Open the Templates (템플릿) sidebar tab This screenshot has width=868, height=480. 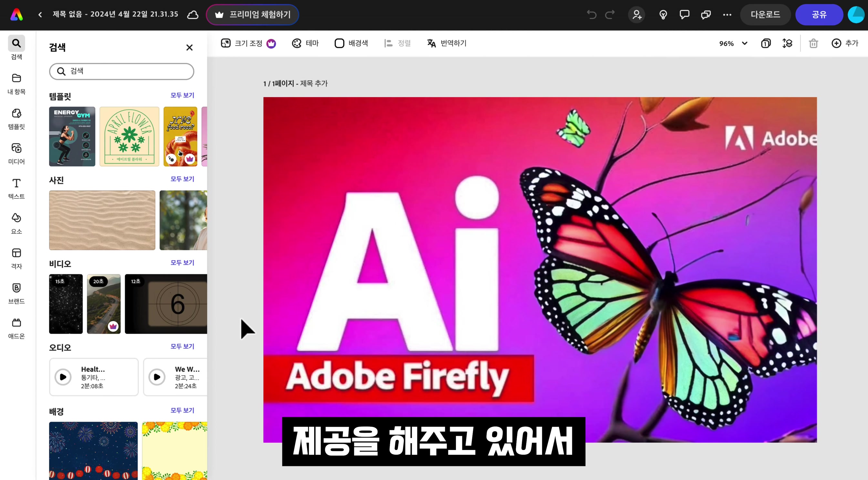click(x=16, y=119)
